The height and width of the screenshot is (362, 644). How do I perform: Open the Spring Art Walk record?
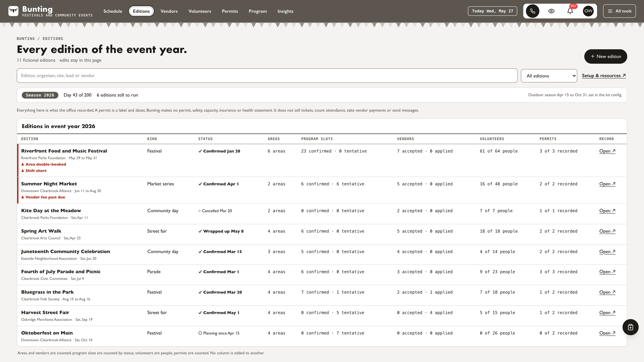pos(607,231)
